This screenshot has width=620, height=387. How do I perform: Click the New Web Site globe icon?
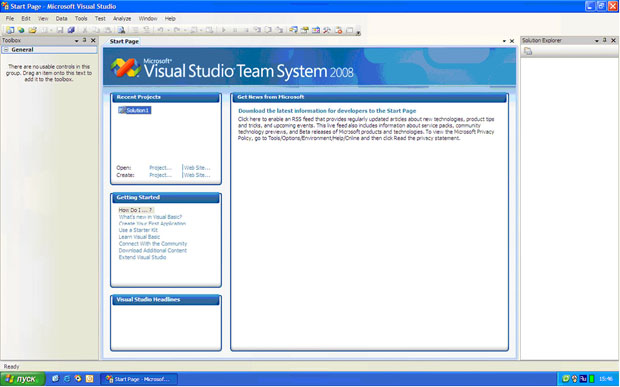pos(21,30)
